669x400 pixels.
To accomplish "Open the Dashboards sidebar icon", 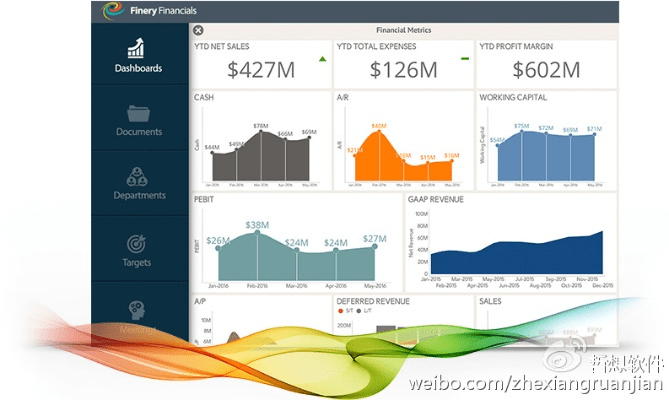I will coord(138,48).
